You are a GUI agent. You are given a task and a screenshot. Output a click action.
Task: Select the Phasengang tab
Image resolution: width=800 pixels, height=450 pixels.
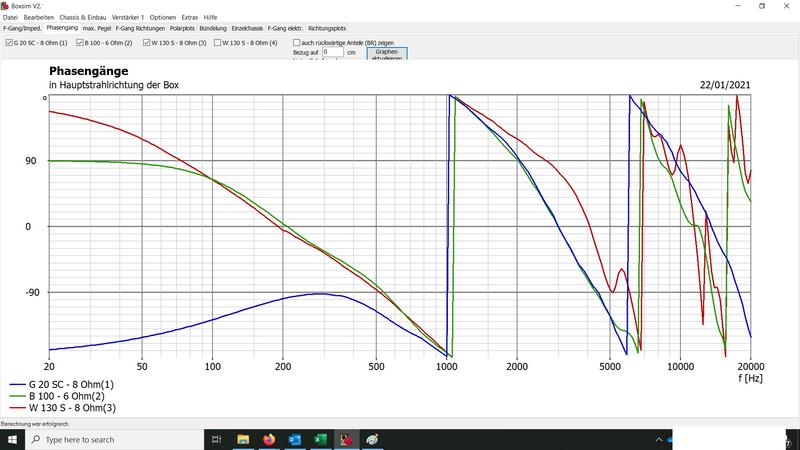pyautogui.click(x=62, y=28)
